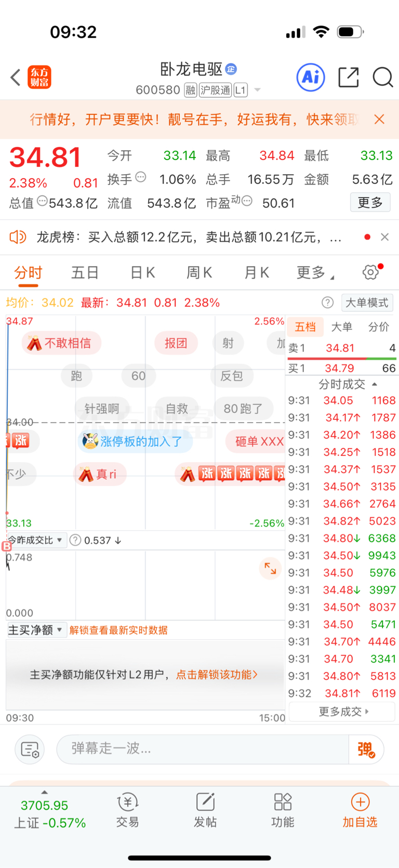Select the 五档 tab
This screenshot has width=399, height=868.
tap(305, 327)
